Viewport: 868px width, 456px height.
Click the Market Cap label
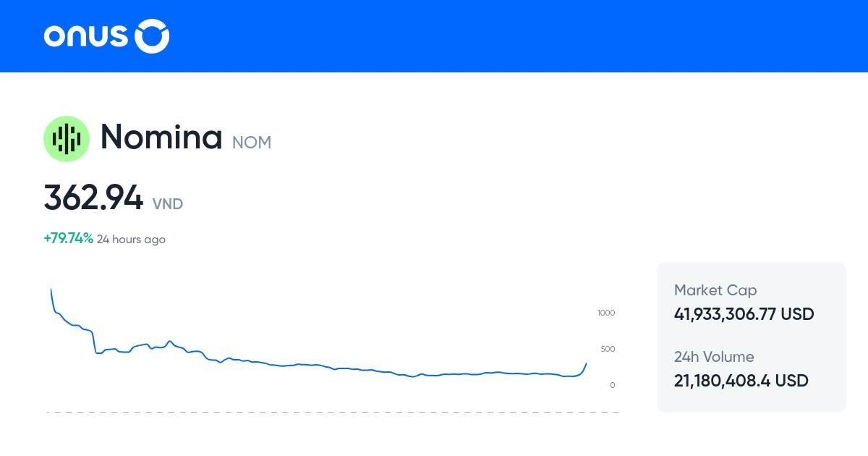(715, 290)
